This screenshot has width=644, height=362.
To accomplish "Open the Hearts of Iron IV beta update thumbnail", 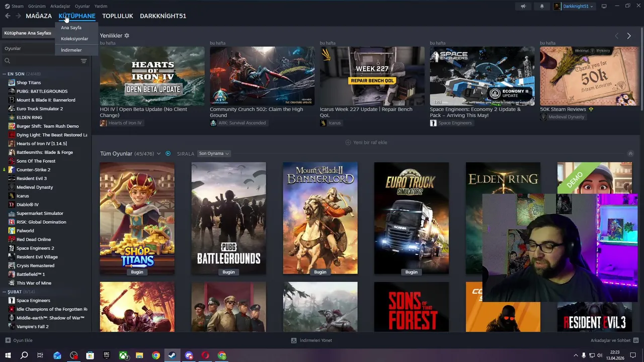I will [x=152, y=76].
